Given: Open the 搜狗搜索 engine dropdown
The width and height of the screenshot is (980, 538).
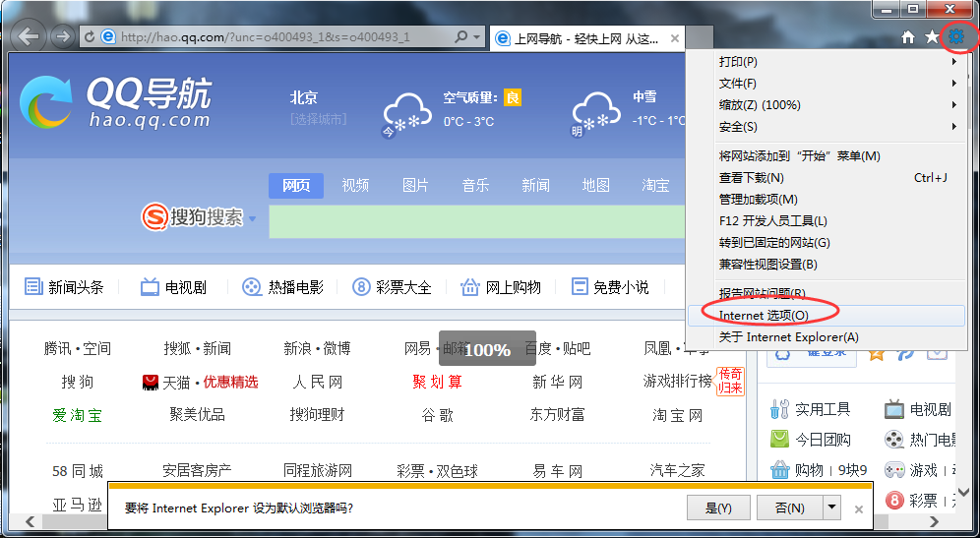Looking at the screenshot, I should coord(252,219).
